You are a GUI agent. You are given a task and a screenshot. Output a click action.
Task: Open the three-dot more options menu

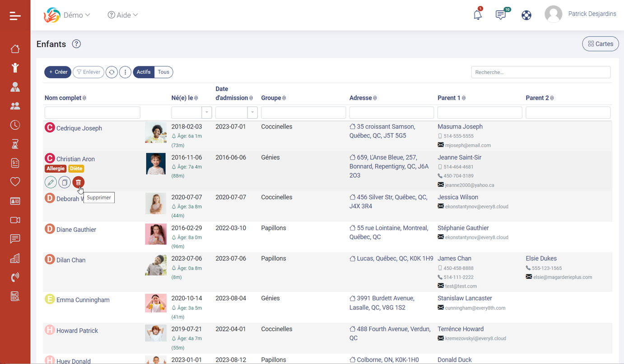tap(125, 72)
